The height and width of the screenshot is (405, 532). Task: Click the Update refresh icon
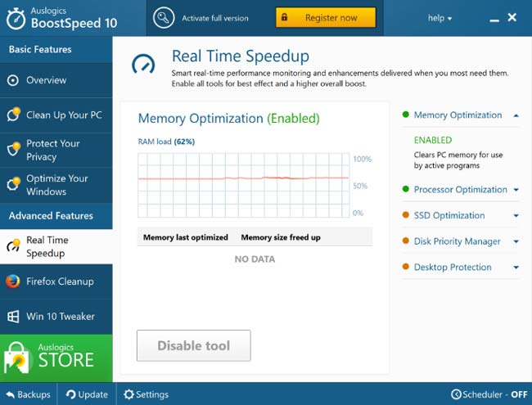point(70,394)
